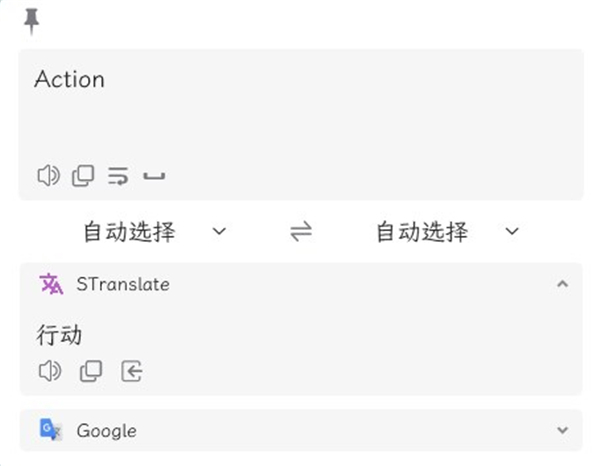The width and height of the screenshot is (600, 466).
Task: Click the Google Translate logo icon
Action: pyautogui.click(x=51, y=430)
